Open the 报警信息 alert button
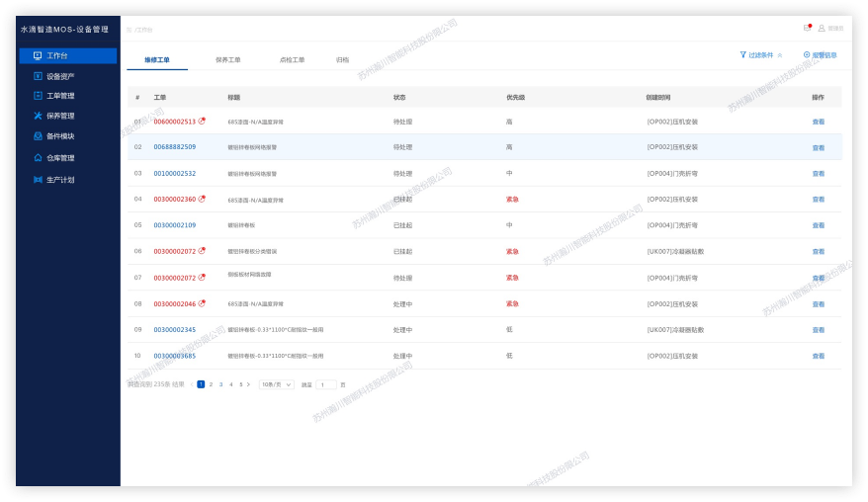Viewport: 868px width, 502px height. pos(820,54)
